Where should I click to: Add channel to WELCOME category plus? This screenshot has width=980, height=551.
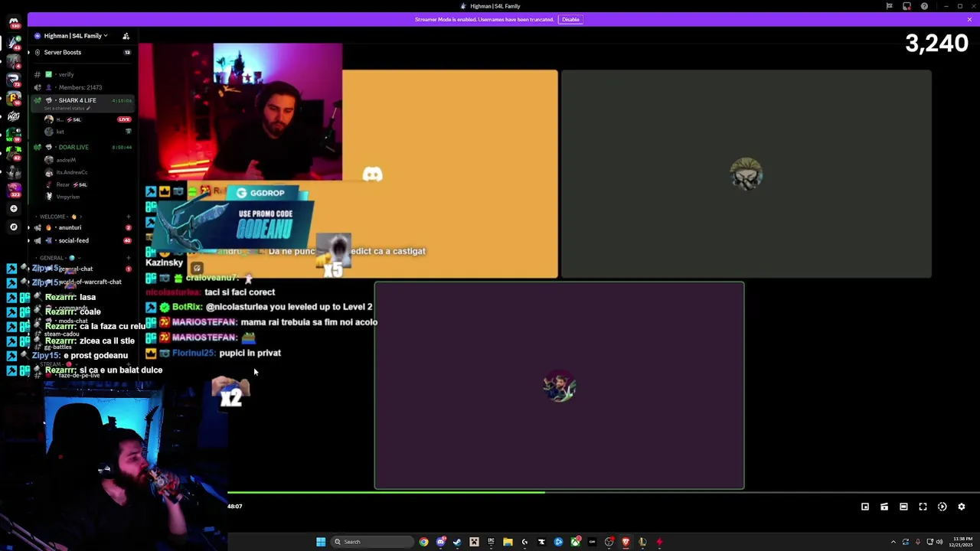pos(129,217)
